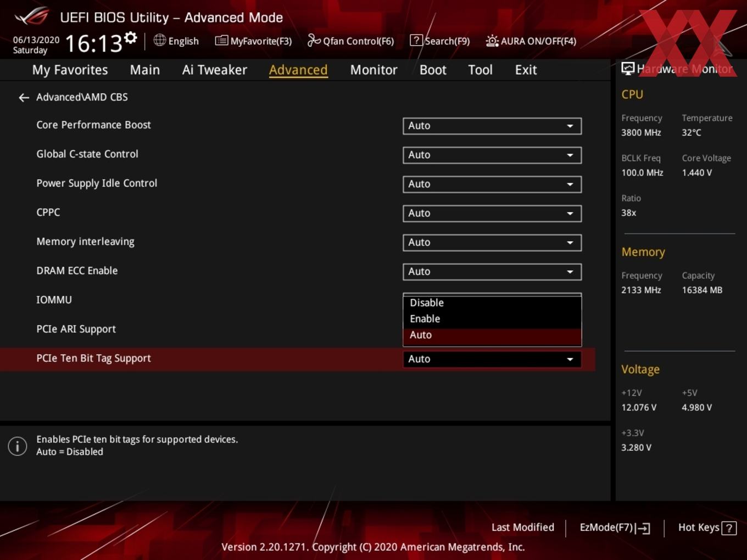Open the Monitor tab
This screenshot has height=560, width=747.
pyautogui.click(x=374, y=70)
